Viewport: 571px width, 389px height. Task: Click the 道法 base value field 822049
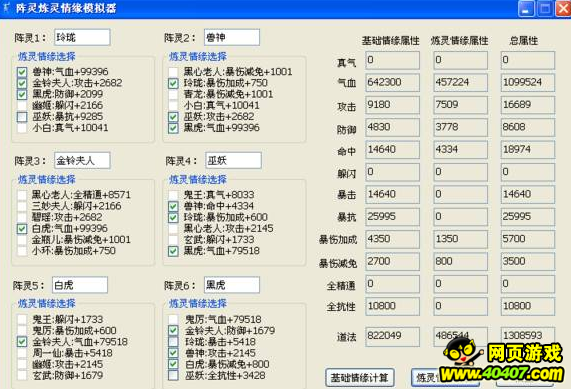pos(393,336)
